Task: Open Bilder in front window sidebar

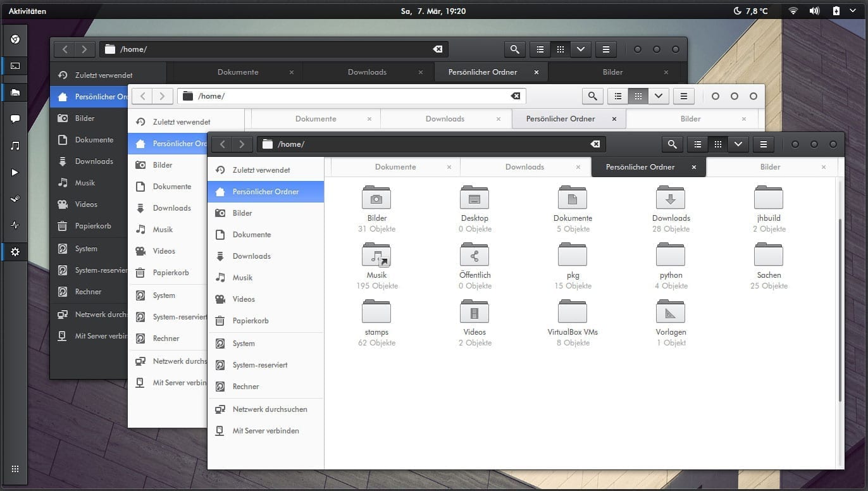Action: click(266, 213)
